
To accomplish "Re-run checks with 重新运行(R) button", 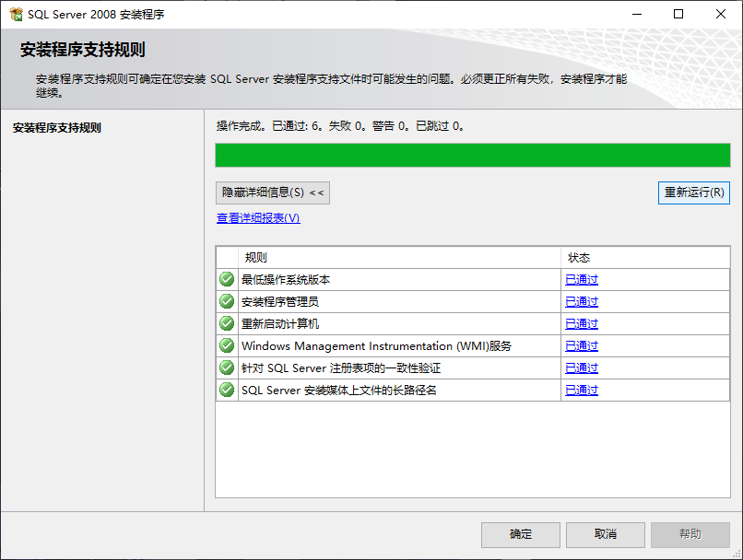I will pyautogui.click(x=694, y=192).
